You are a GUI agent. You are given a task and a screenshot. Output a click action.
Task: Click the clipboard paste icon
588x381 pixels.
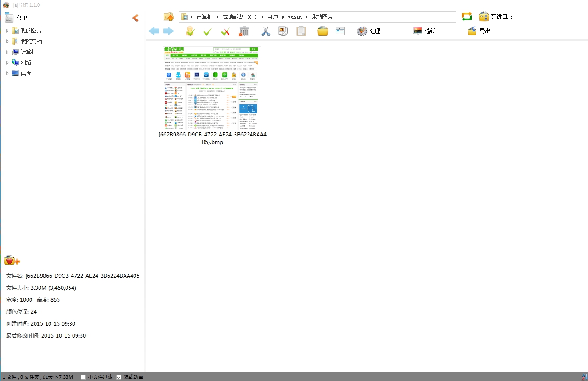click(x=301, y=31)
